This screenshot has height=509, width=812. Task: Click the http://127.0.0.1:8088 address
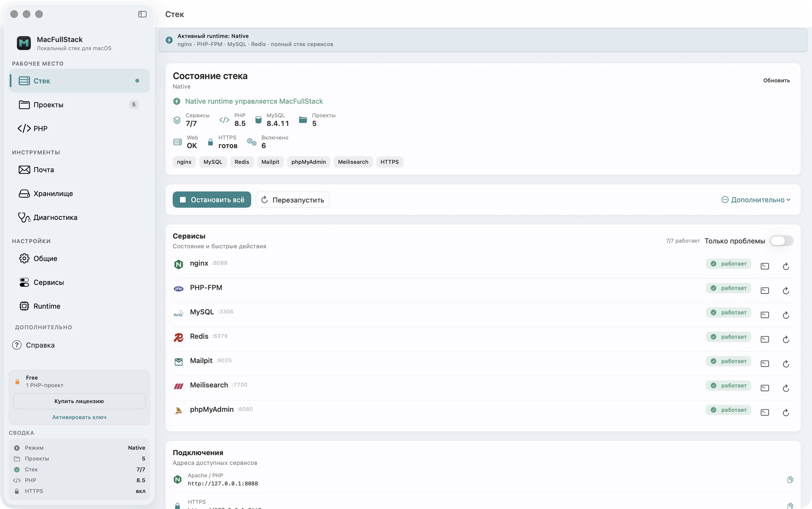223,484
